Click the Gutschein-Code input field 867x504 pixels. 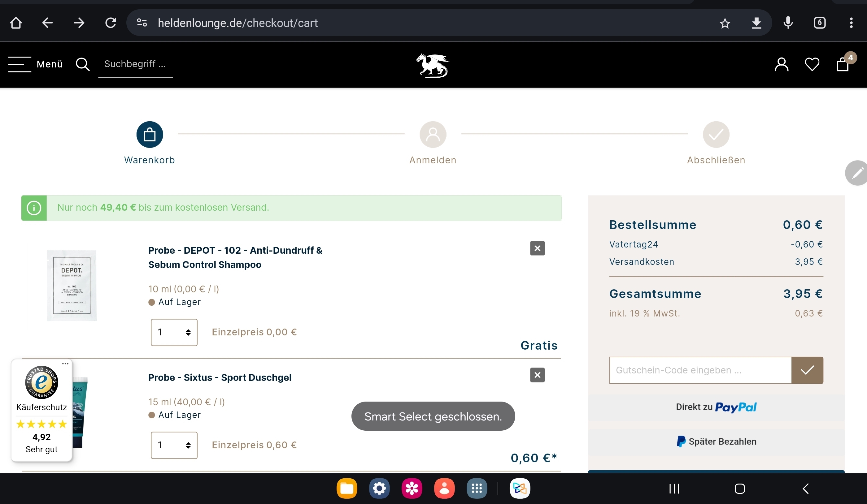pos(700,370)
